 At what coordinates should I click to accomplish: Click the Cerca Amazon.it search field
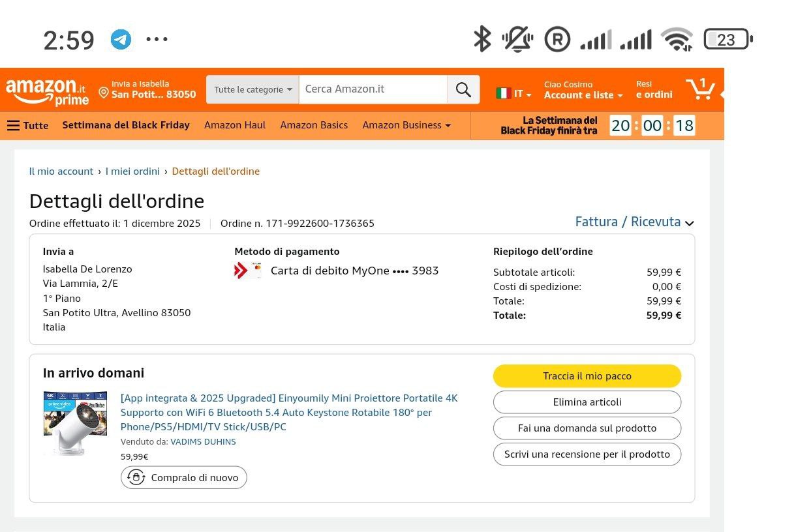373,89
